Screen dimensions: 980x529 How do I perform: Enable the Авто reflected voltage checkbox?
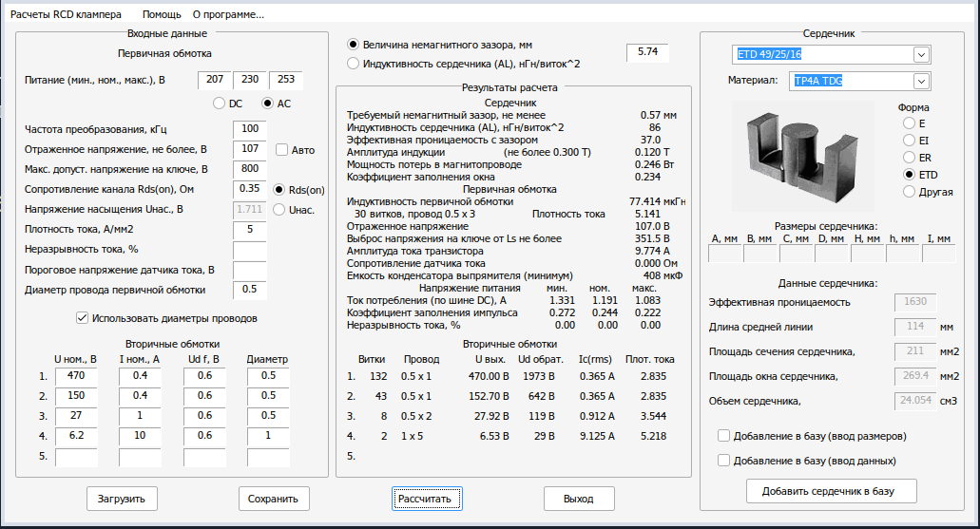[282, 149]
